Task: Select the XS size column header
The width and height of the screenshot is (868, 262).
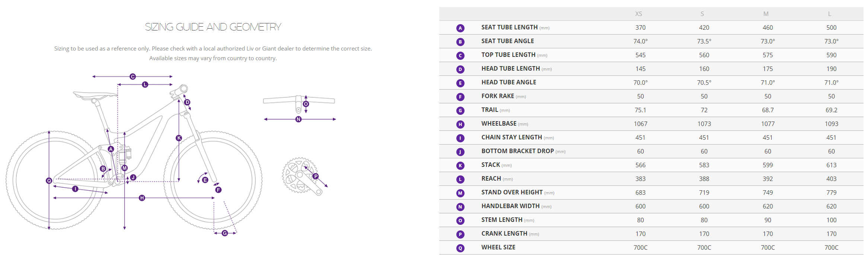Action: (x=638, y=14)
